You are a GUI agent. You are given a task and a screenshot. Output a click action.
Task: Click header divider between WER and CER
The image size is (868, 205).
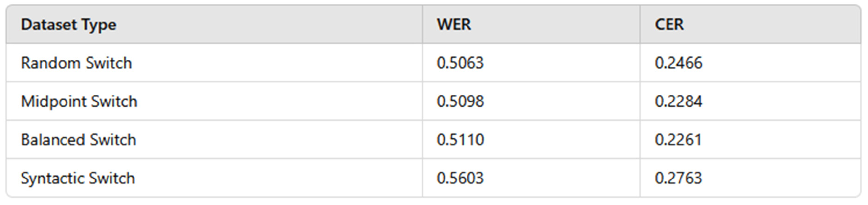(640, 25)
